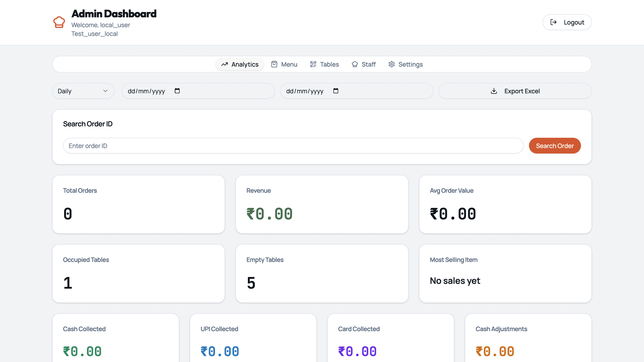Click the Tables QR code icon
The height and width of the screenshot is (362, 644).
pos(313,64)
